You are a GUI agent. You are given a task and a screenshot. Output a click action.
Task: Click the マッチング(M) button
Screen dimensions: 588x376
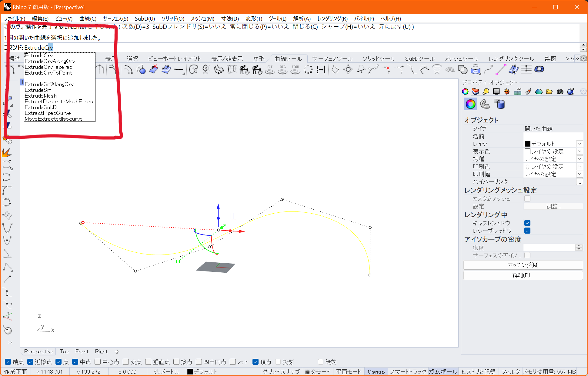pyautogui.click(x=523, y=265)
